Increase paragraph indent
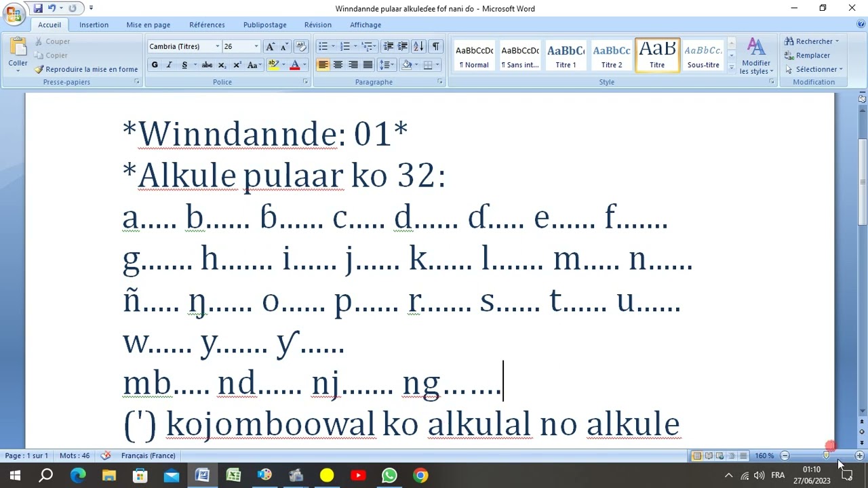The image size is (868, 488). click(x=403, y=46)
